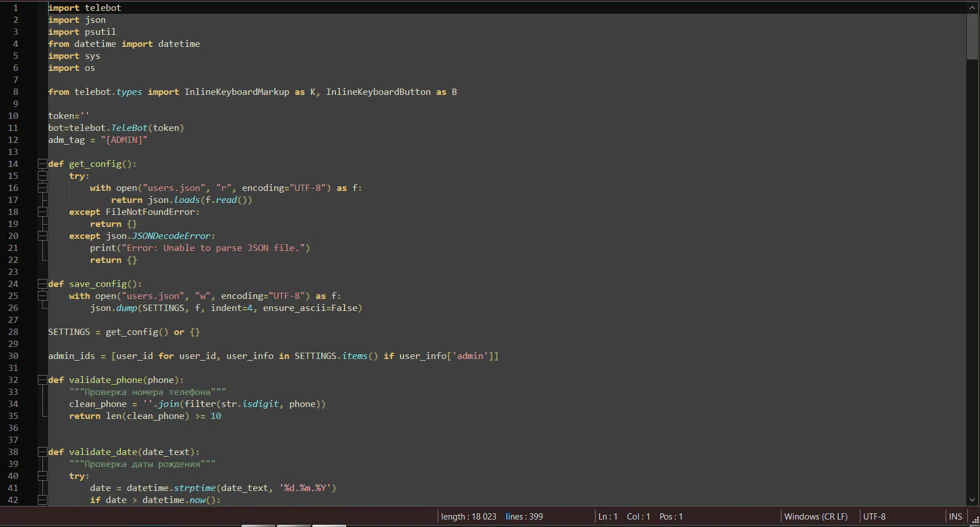Click the "Error: Unable to parse JSON file." string

tap(213, 248)
